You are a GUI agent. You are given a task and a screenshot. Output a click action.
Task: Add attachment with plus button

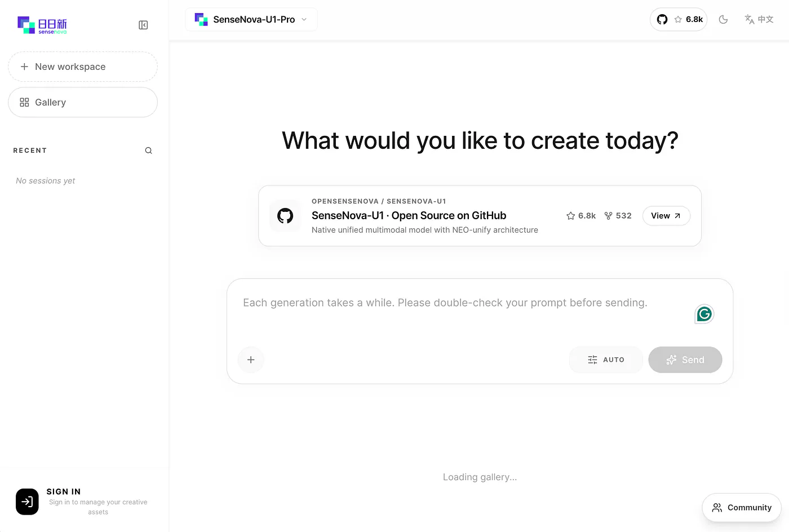[x=251, y=360]
